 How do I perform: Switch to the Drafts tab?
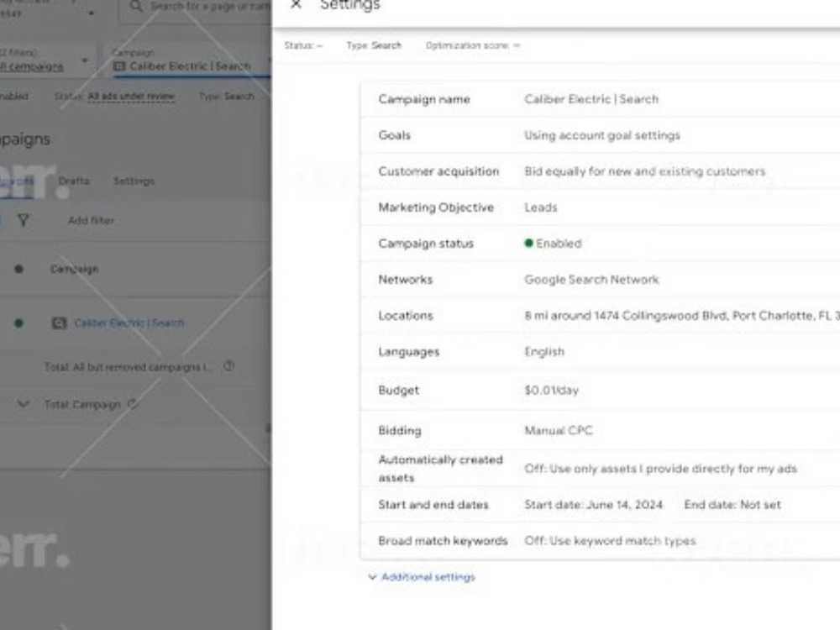click(73, 181)
